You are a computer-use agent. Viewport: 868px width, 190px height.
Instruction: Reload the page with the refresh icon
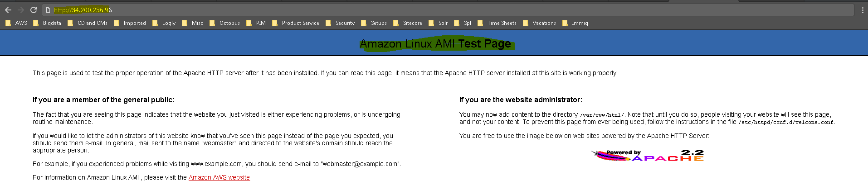tap(34, 10)
